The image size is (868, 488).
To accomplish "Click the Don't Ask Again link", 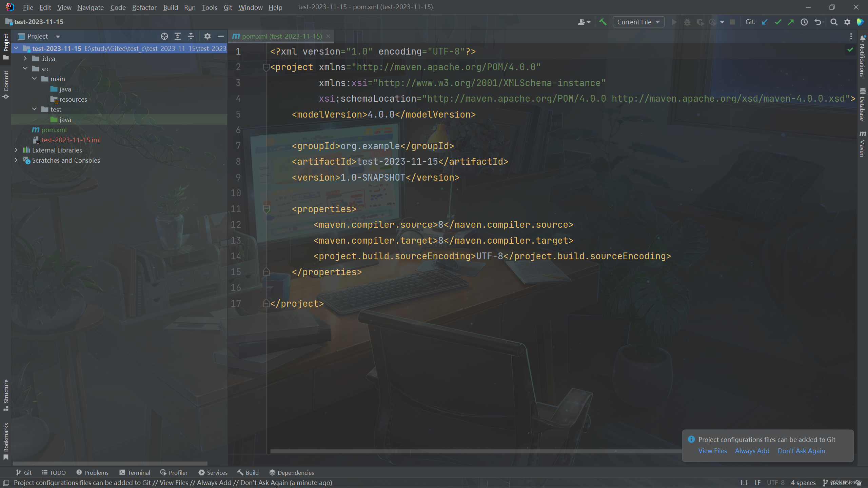I will point(801,451).
